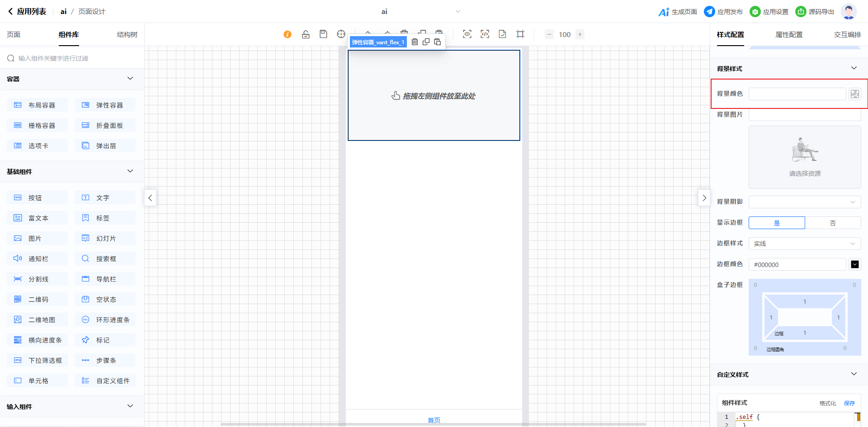Collapse the 基础组件 section
This screenshot has width=868, height=427.
pyautogui.click(x=130, y=171)
